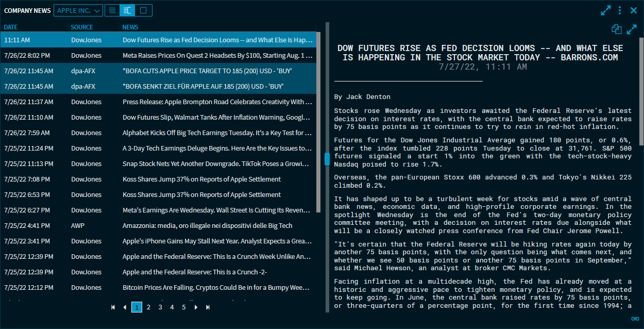
Task: Jump to the last page of news
Action: coord(208,307)
